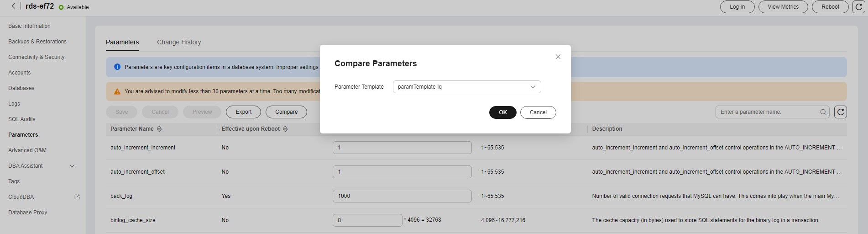Viewport: 868px width, 234px height.
Task: Click the search magnifier in the parameter name field
Action: [823, 112]
